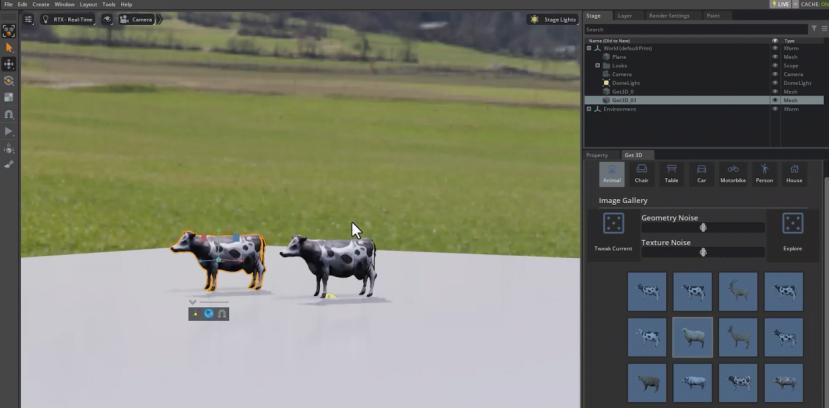Click the paint brush tool in the left toolbar
This screenshot has height=408, width=830.
[x=8, y=165]
